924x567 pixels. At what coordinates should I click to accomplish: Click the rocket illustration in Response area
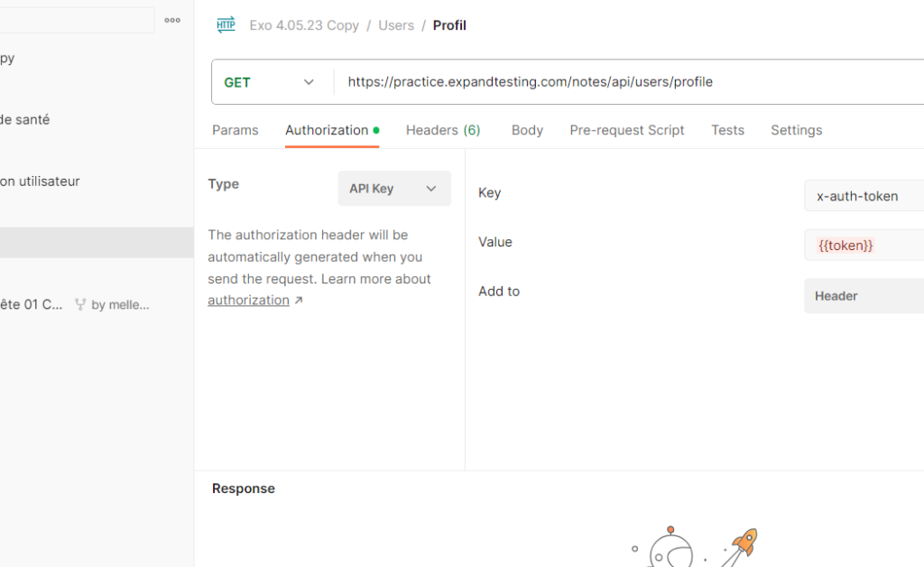[x=742, y=545]
